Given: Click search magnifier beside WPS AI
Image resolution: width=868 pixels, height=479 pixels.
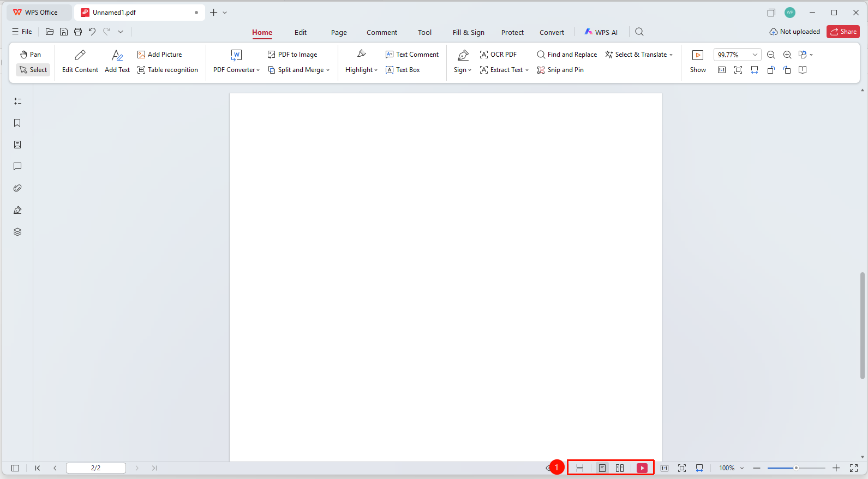Looking at the screenshot, I should 639,32.
